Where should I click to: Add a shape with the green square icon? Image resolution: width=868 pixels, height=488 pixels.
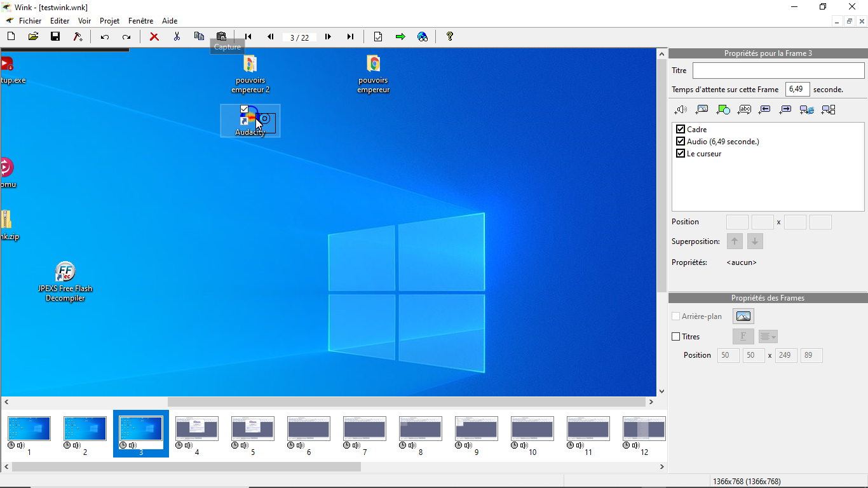coord(723,110)
